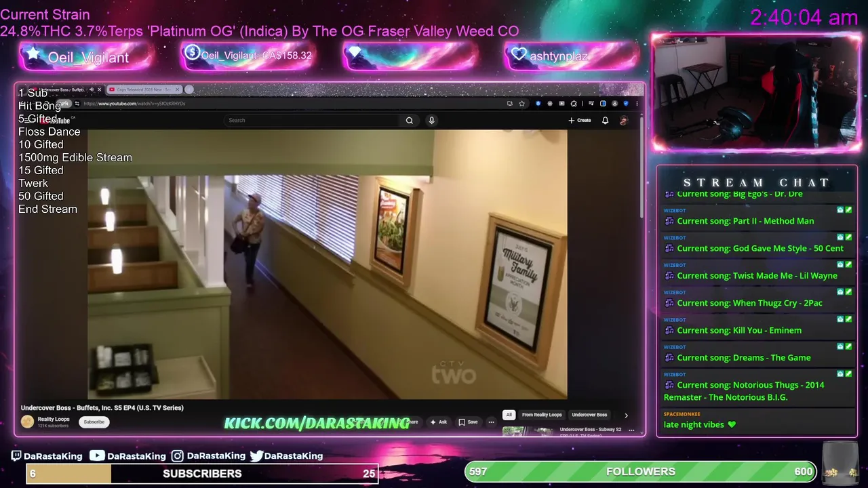Click the YouTube search magnifier button
The height and width of the screenshot is (488, 868).
(410, 121)
